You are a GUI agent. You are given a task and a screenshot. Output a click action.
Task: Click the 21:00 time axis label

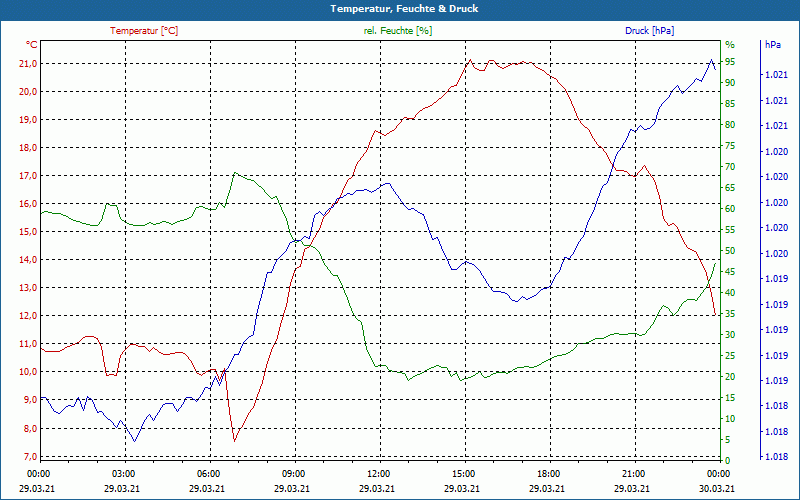(633, 473)
